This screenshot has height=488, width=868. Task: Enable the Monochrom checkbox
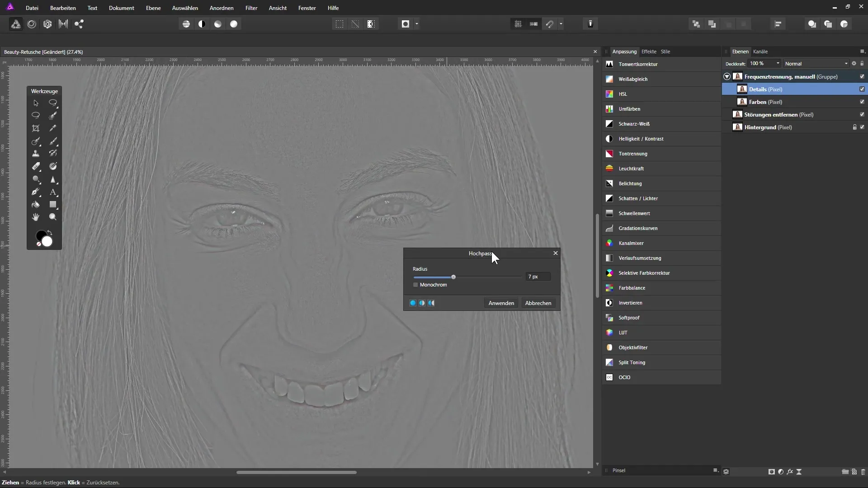tap(415, 285)
